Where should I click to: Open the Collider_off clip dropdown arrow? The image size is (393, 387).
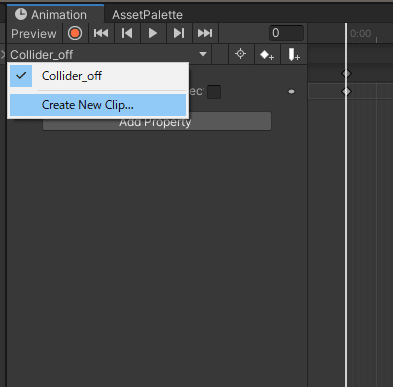[x=203, y=54]
